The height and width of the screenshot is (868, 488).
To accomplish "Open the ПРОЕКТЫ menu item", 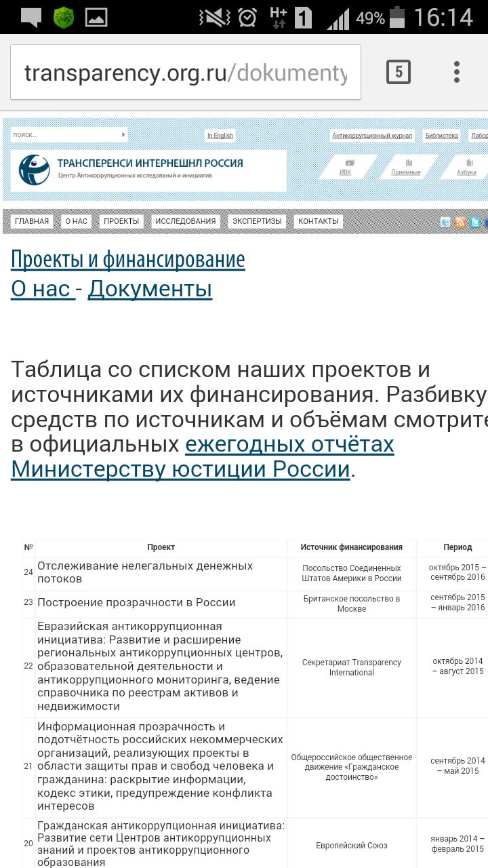I will pos(121,221).
